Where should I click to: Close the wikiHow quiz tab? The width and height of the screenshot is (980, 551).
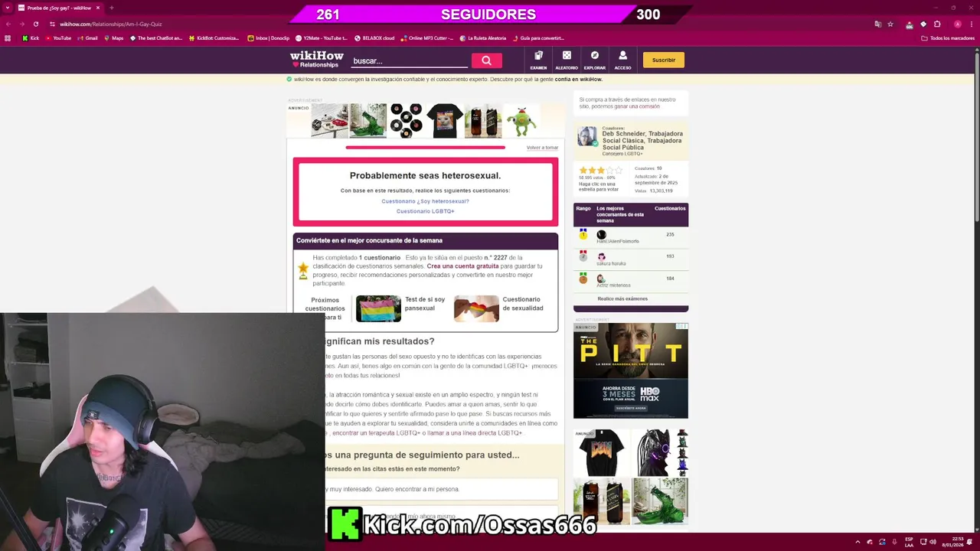click(x=98, y=8)
